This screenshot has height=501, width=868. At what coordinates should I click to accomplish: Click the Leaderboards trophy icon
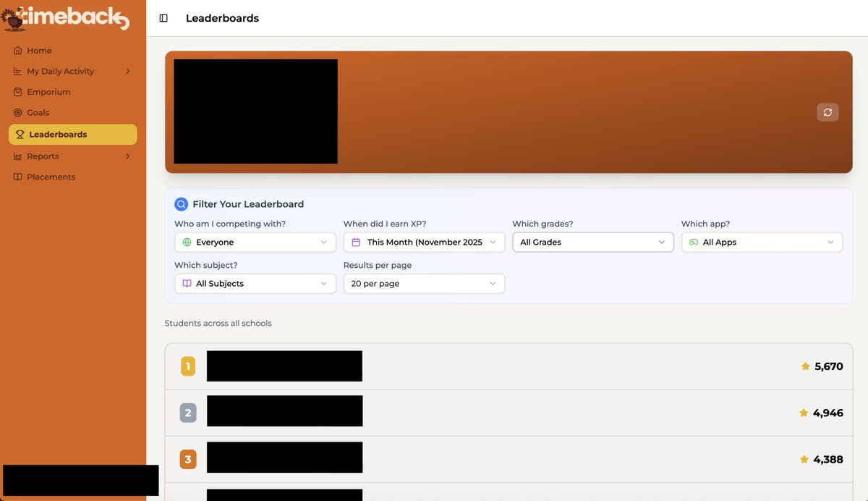(x=20, y=135)
